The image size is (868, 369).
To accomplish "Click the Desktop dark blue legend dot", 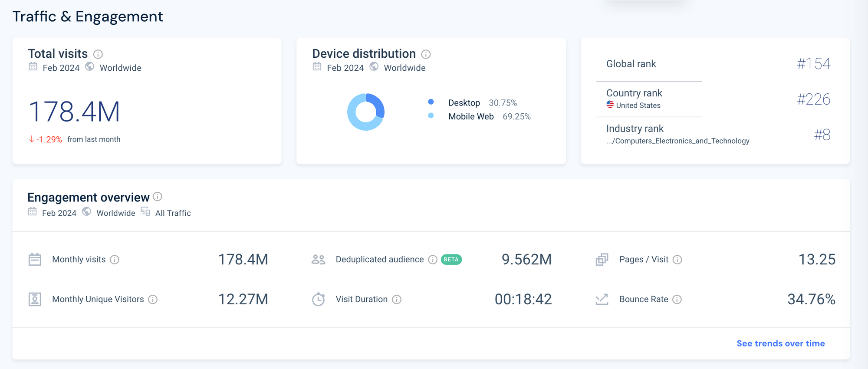I will click(x=431, y=102).
